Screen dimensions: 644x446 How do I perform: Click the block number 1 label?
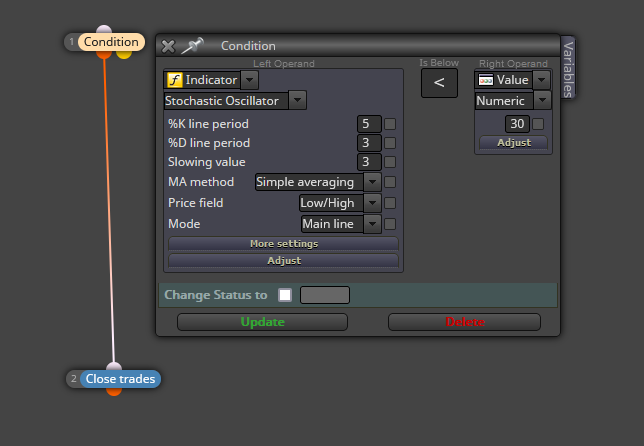[71, 42]
